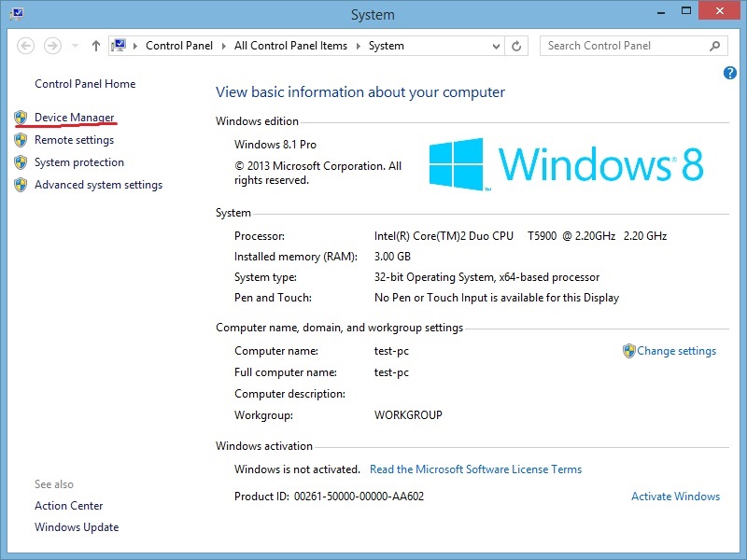The height and width of the screenshot is (560, 747).
Task: Open Advanced system settings
Action: (x=98, y=185)
